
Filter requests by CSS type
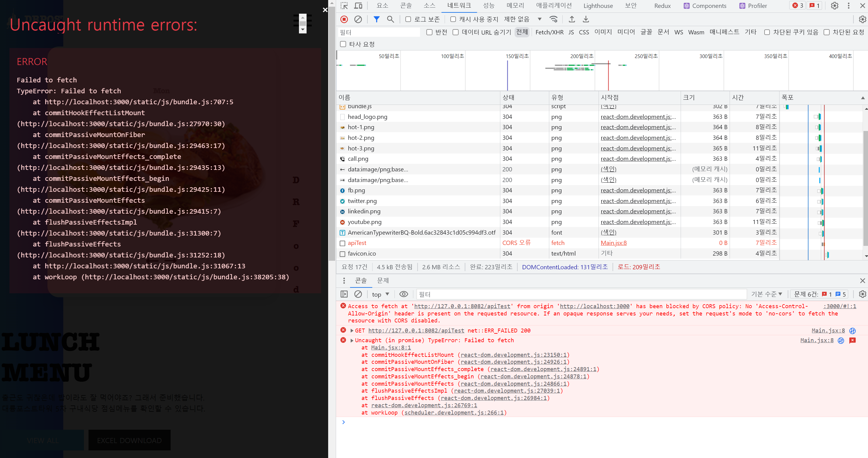[584, 32]
